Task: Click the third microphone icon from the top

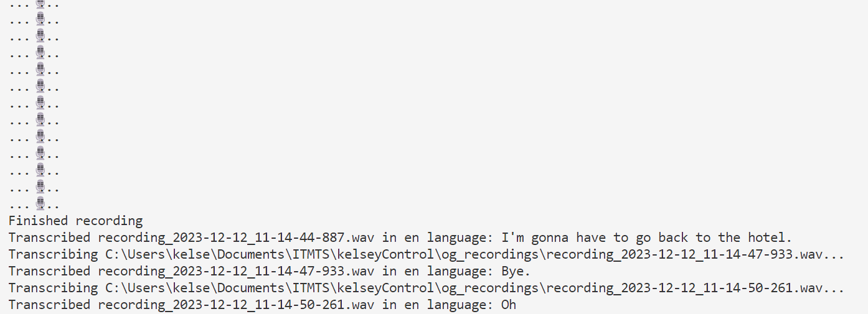Action: pyautogui.click(x=40, y=35)
